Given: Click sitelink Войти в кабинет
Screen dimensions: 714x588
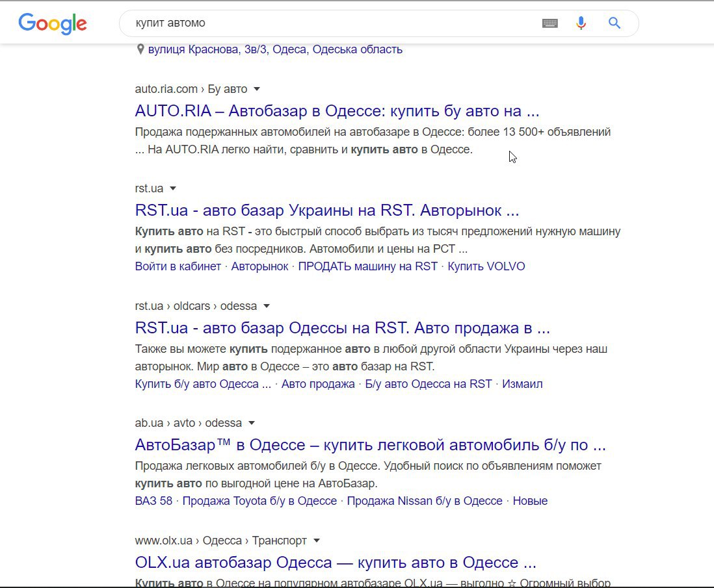Looking at the screenshot, I should (178, 266).
